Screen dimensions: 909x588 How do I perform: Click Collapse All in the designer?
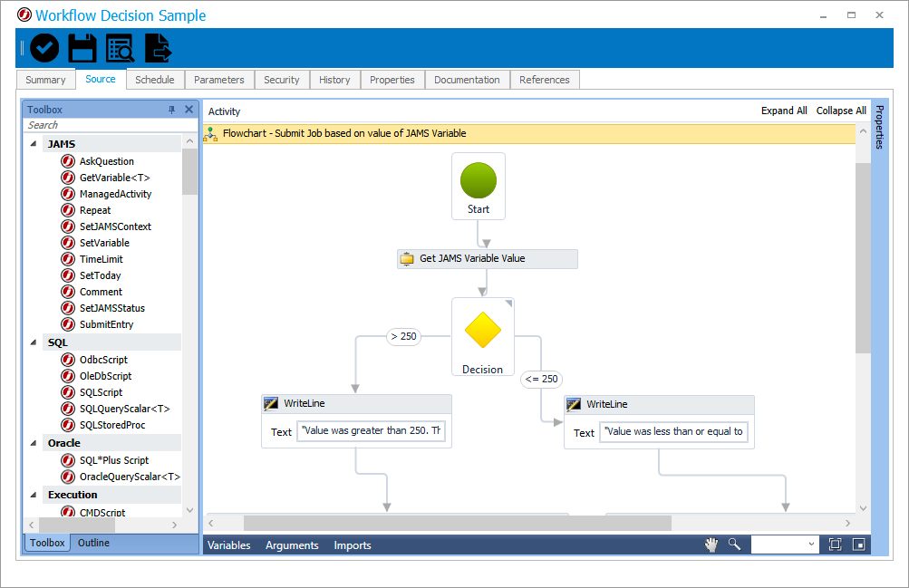tap(841, 111)
